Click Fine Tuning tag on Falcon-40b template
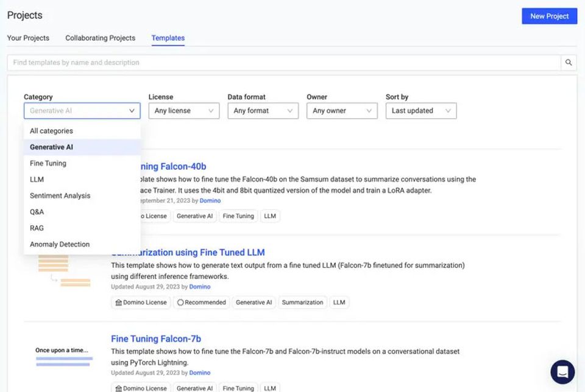The height and width of the screenshot is (392, 585). [238, 216]
